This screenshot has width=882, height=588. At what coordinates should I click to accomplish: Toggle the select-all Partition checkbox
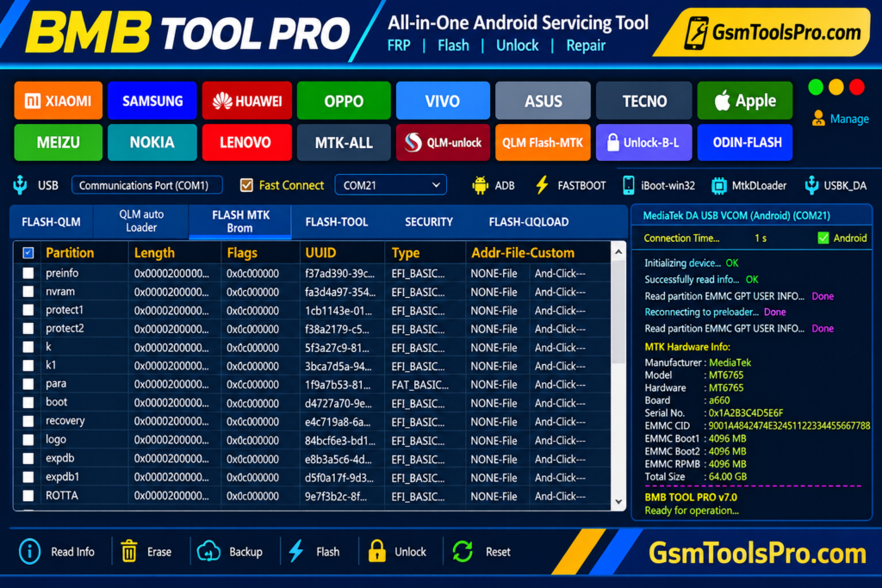point(28,253)
